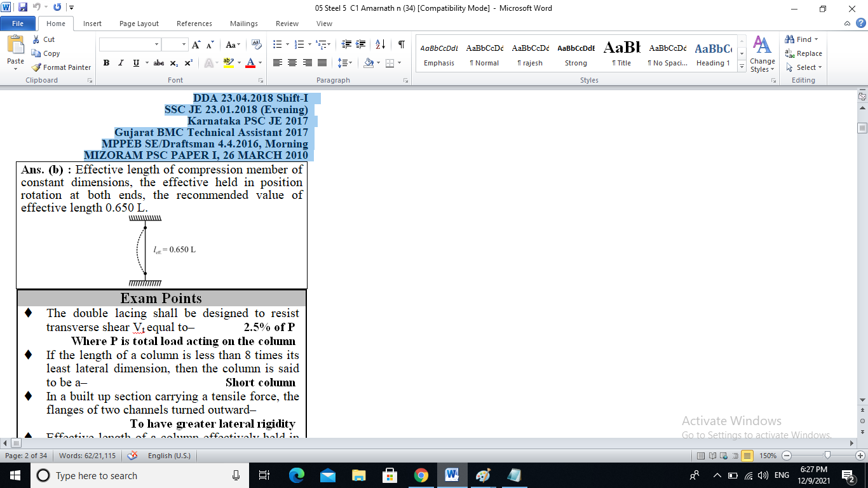
Task: Switch to the Page Layout tab
Action: point(139,24)
